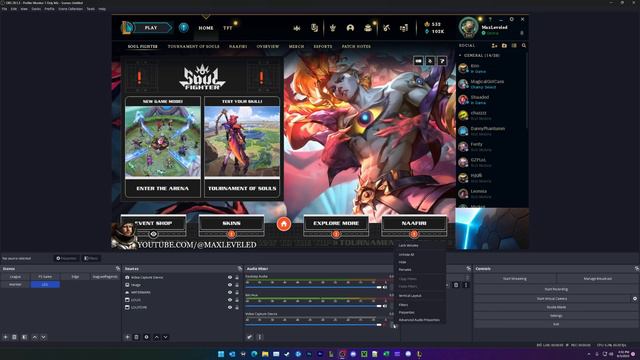Remove selected source with trash icon
This screenshot has width=640, height=360.
[136, 337]
